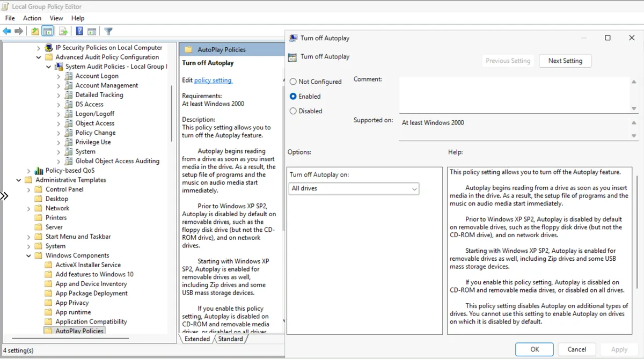The image size is (644, 359).
Task: Collapse the Administrative Templates node
Action: click(19, 180)
